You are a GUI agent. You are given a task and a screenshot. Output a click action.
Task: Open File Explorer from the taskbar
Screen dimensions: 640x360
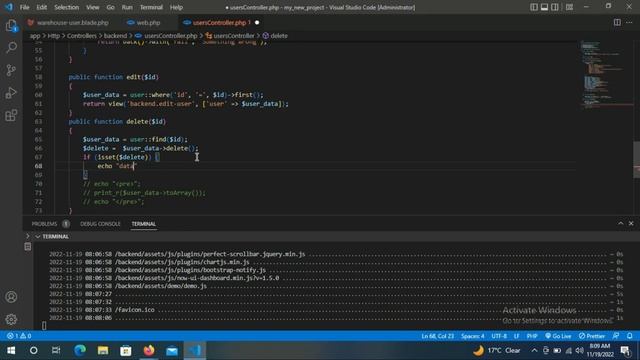pyautogui.click(x=103, y=350)
